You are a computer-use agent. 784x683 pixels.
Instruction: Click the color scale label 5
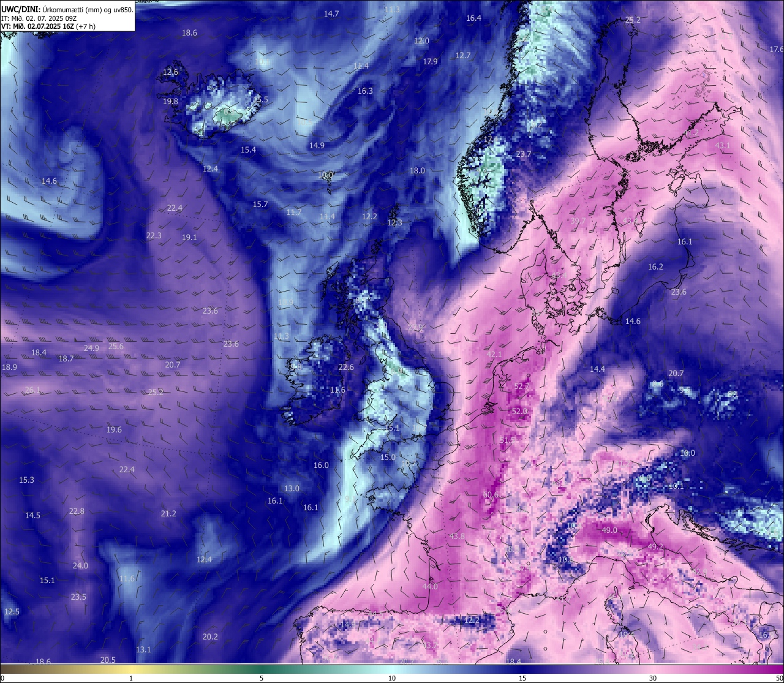pyautogui.click(x=262, y=678)
